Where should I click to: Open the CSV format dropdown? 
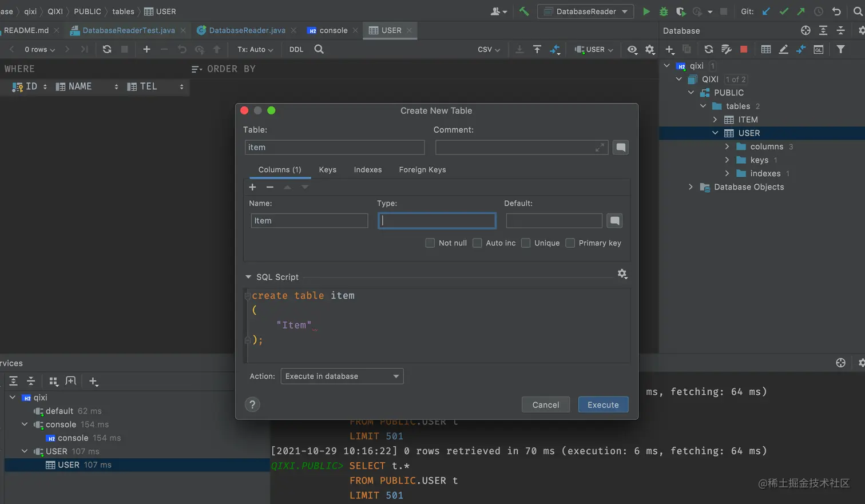[x=489, y=49]
